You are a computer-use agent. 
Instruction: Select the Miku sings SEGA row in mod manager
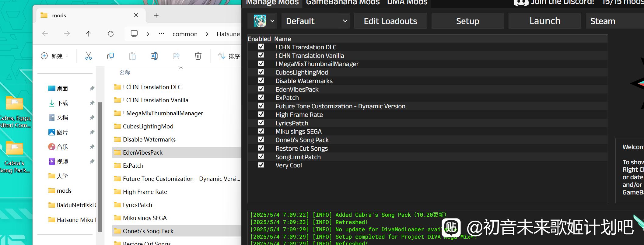coord(428,131)
